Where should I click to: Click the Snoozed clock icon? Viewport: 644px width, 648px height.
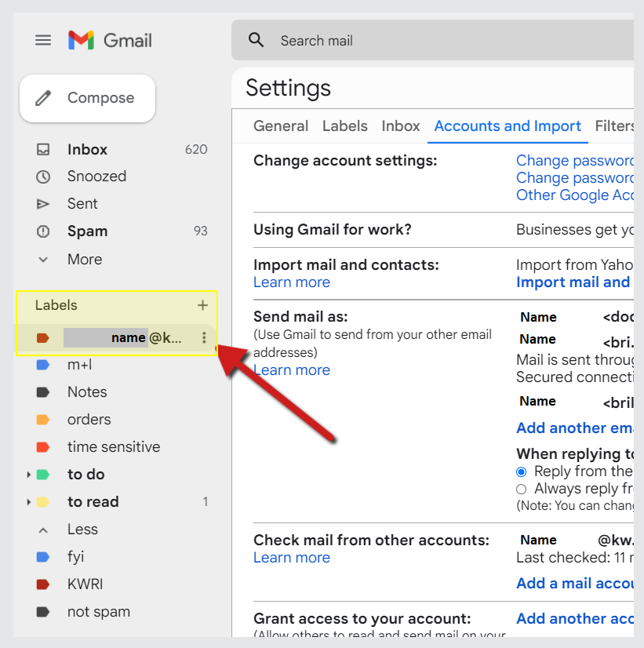(43, 177)
